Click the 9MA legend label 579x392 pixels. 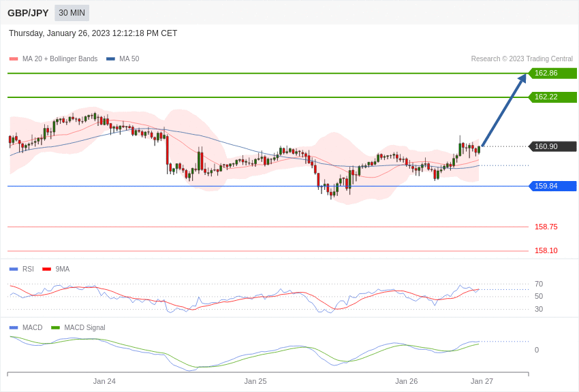coord(63,269)
